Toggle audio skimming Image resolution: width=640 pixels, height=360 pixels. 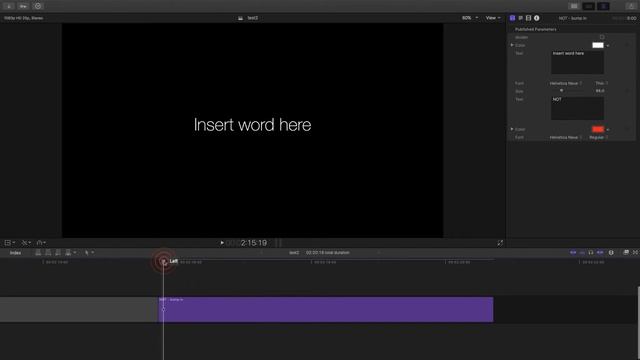(x=582, y=253)
